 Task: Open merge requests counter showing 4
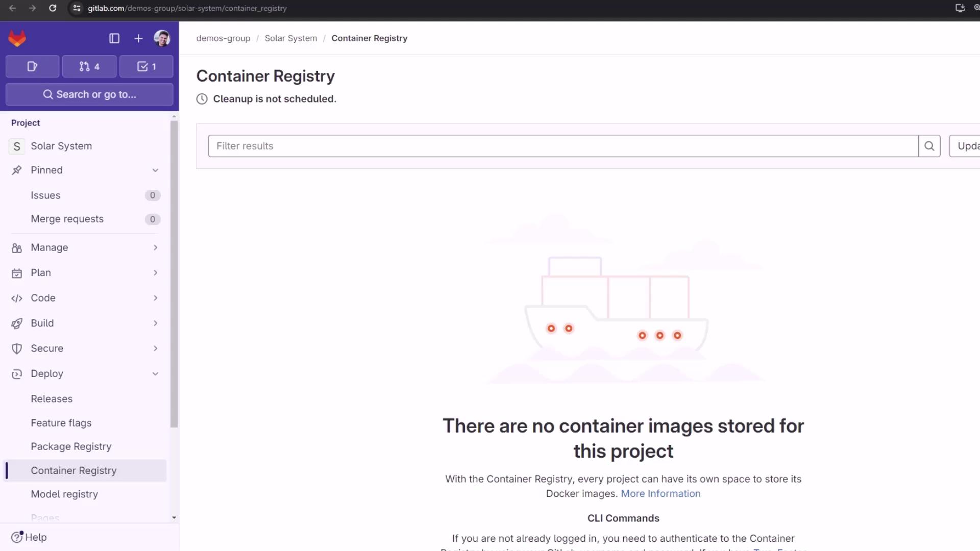(89, 66)
